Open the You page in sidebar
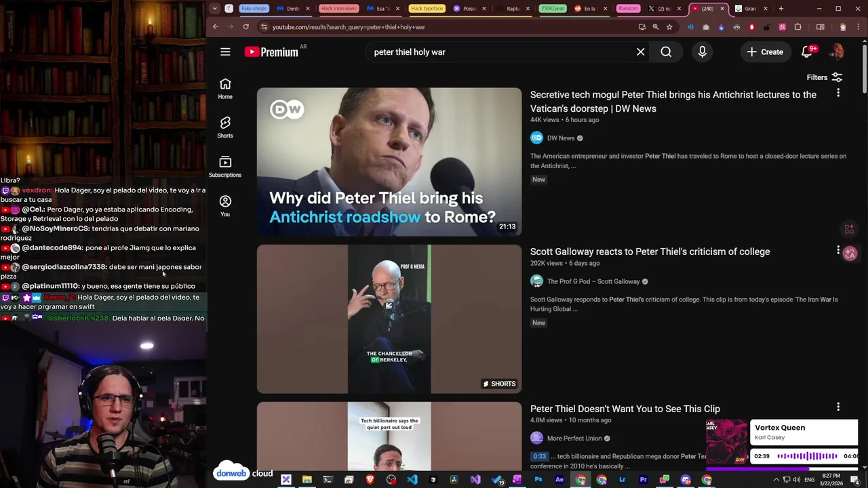 (x=225, y=206)
